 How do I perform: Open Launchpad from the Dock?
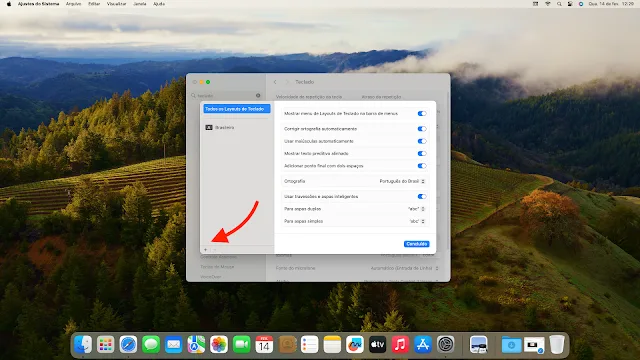point(106,345)
